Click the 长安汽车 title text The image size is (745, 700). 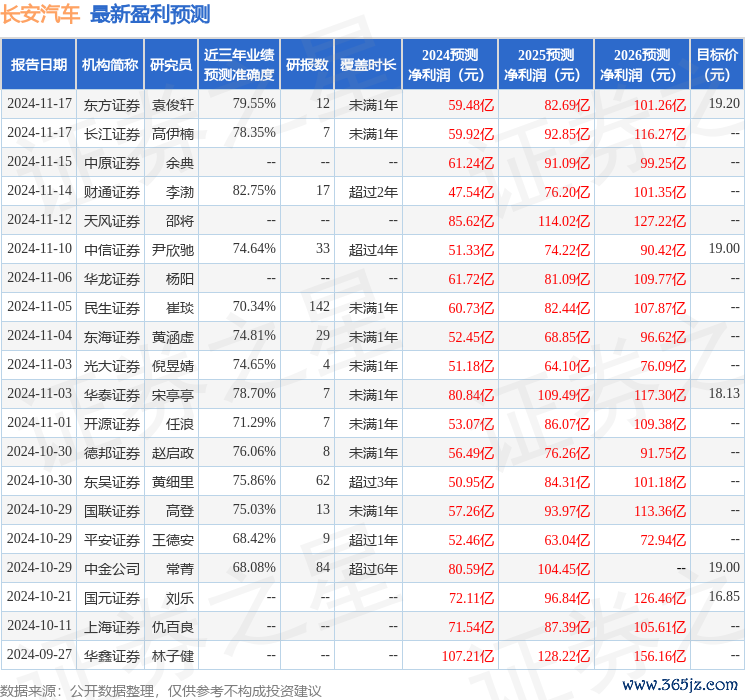click(x=40, y=14)
